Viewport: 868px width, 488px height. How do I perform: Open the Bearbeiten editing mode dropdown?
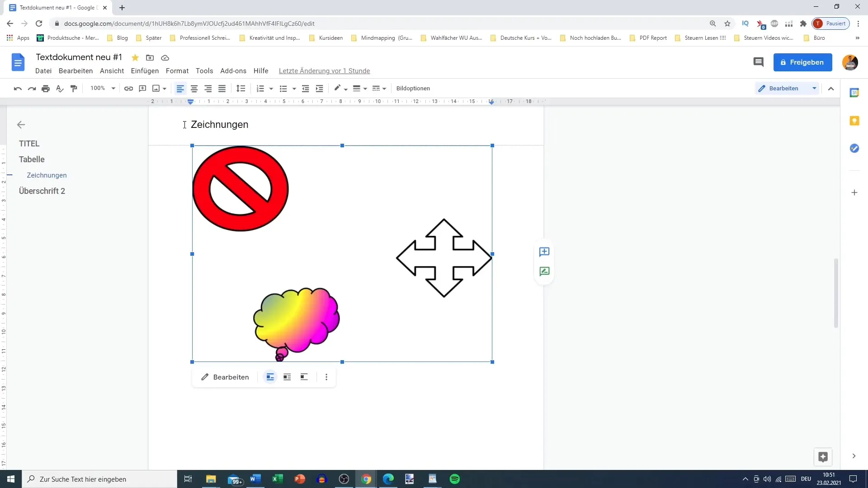click(x=787, y=89)
